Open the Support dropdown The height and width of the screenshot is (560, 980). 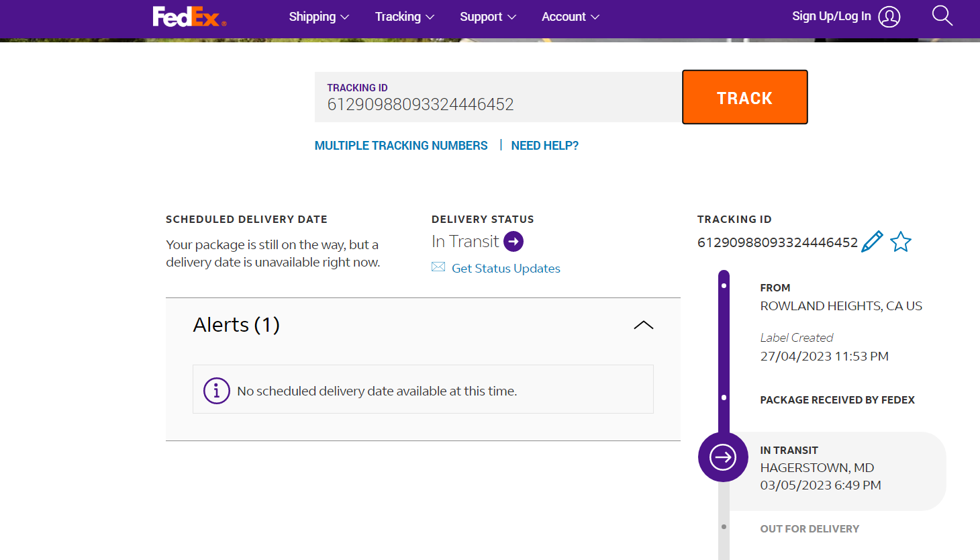[x=487, y=17]
